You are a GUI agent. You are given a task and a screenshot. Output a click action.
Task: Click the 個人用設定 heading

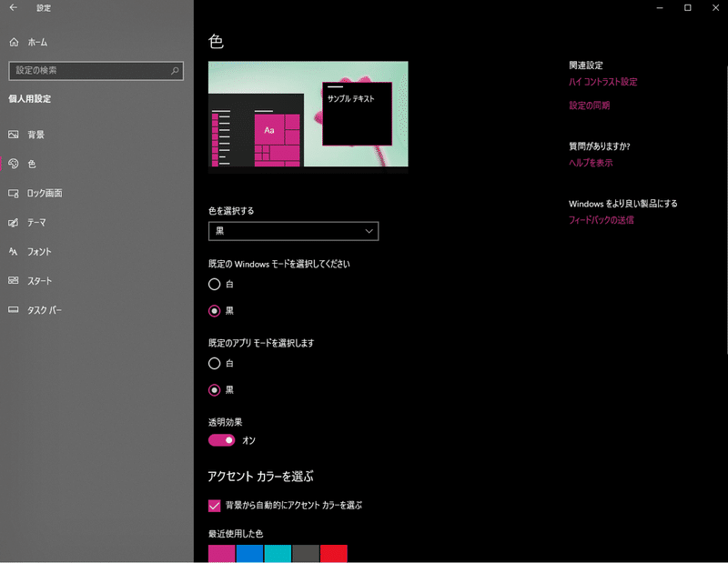(30, 99)
